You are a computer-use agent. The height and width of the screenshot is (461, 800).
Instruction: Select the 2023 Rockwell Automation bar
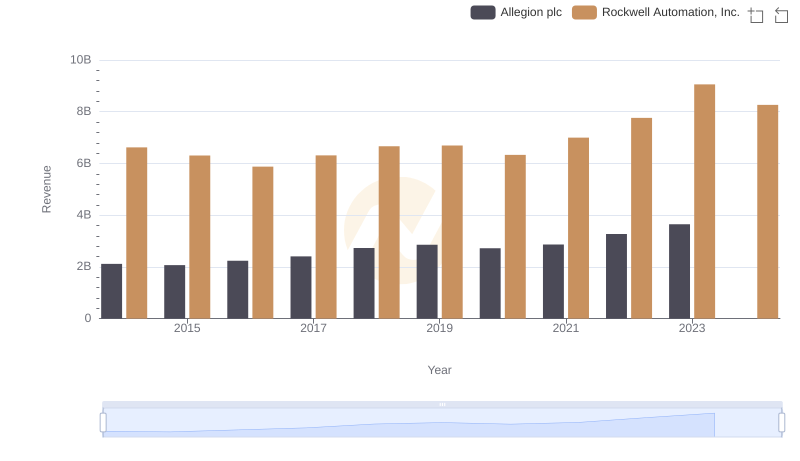(x=705, y=202)
